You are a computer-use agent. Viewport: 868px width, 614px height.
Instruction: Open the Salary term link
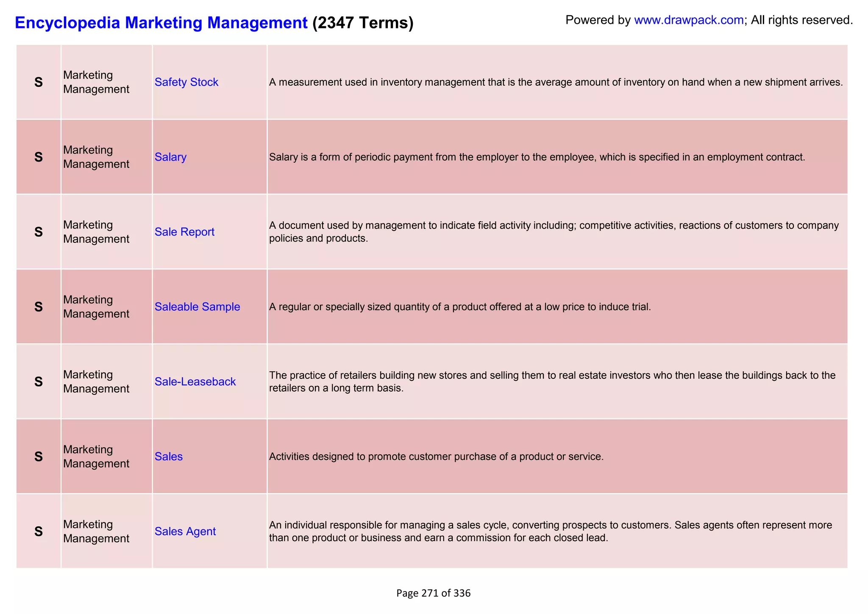click(170, 157)
